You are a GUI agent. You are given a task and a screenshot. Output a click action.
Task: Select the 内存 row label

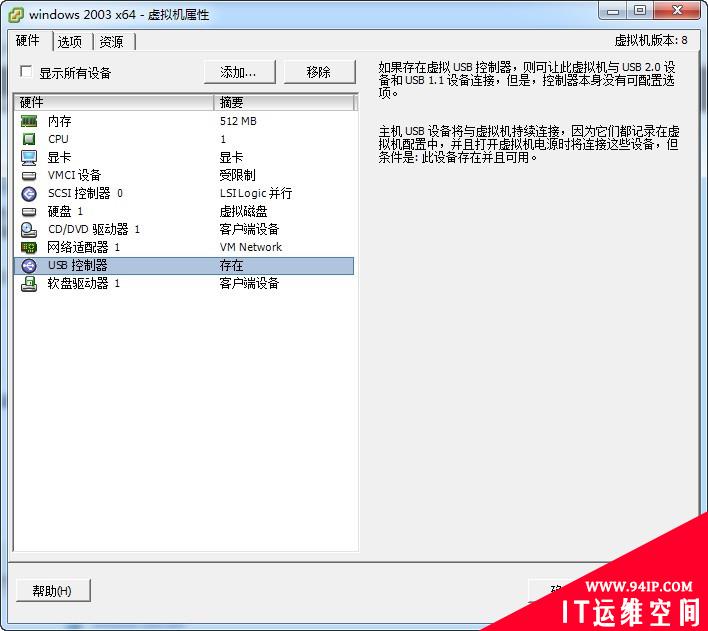(60, 121)
